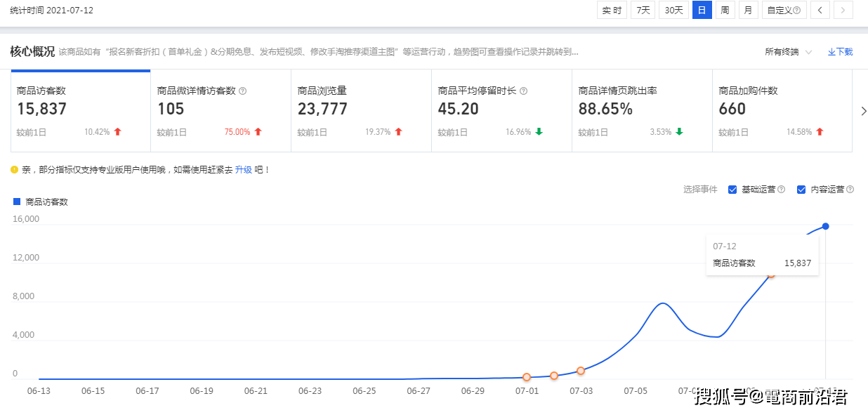Uncheck the 内容运营 checkbox
This screenshot has height=415, width=868.
click(x=801, y=189)
